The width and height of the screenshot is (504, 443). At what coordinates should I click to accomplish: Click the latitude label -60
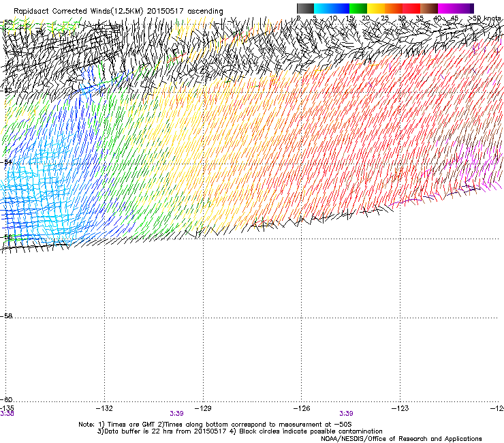point(6,399)
